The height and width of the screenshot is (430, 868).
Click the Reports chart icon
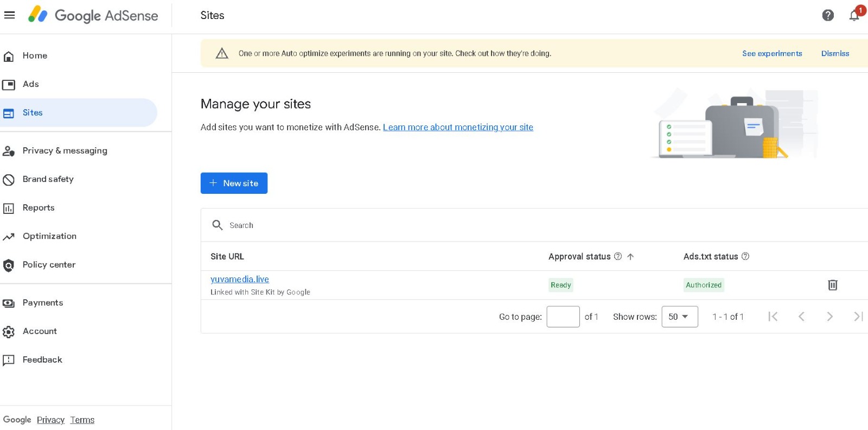click(x=9, y=208)
